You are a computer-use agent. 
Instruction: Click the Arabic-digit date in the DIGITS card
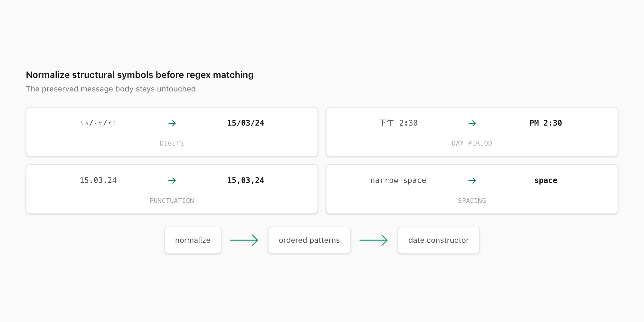pyautogui.click(x=98, y=123)
